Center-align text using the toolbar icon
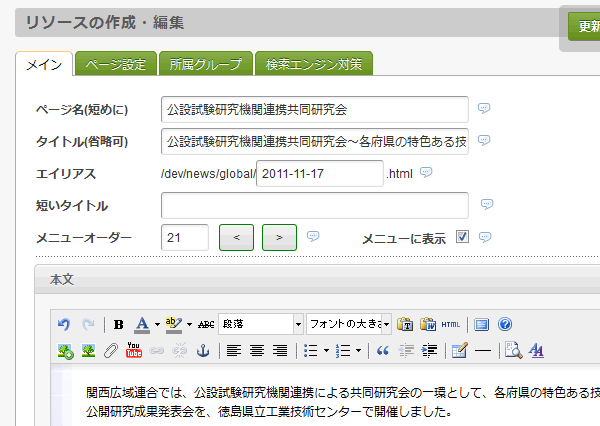 tap(257, 350)
